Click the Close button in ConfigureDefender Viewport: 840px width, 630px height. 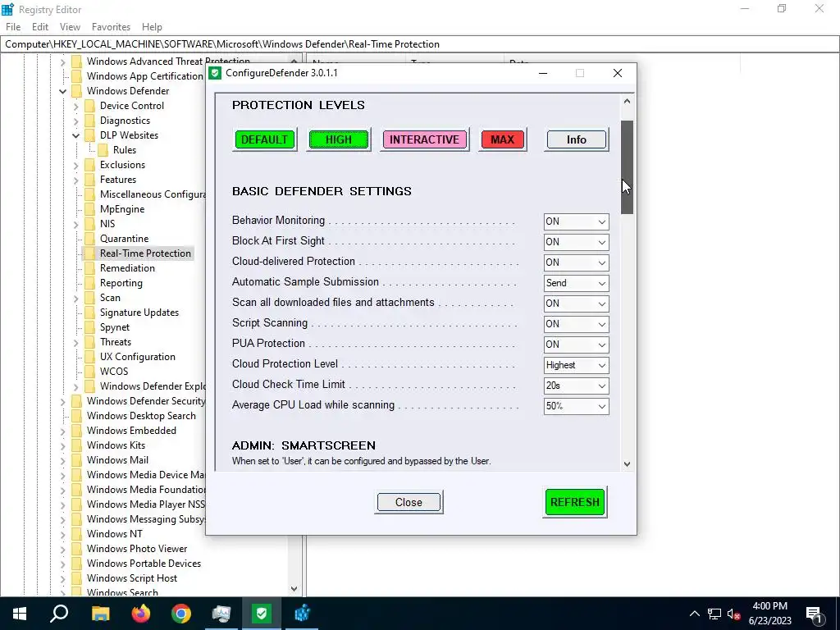[409, 503]
